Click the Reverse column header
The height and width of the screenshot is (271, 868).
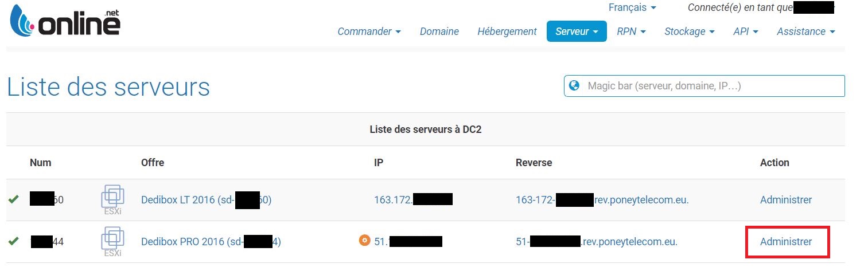(534, 163)
